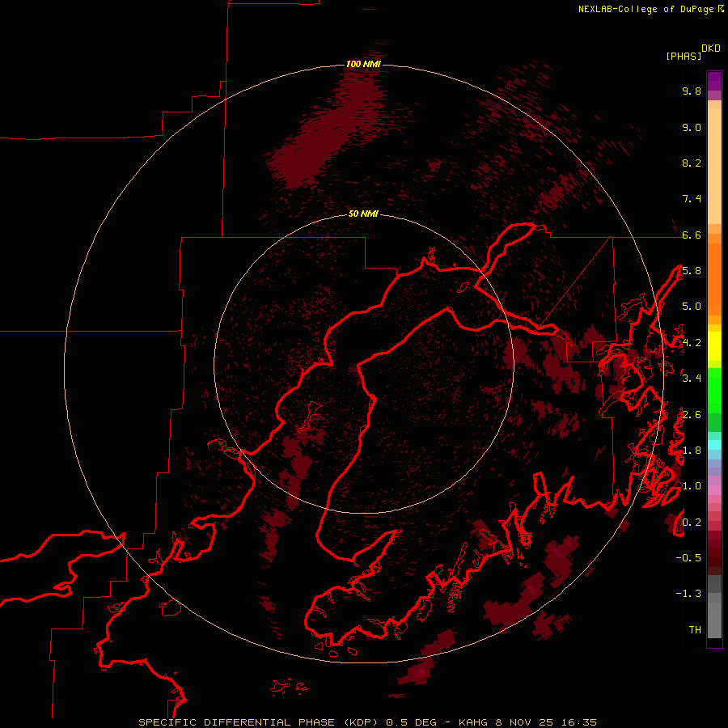Select the 6.6 scale value

692,235
